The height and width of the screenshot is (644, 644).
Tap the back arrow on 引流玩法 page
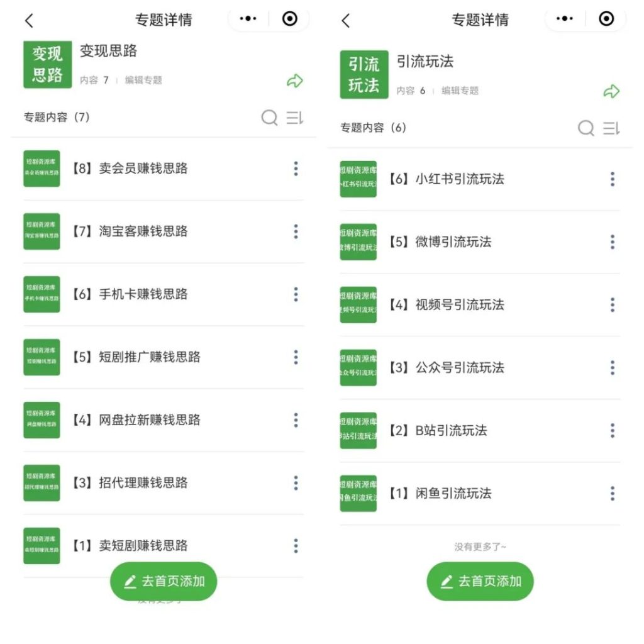pos(346,19)
